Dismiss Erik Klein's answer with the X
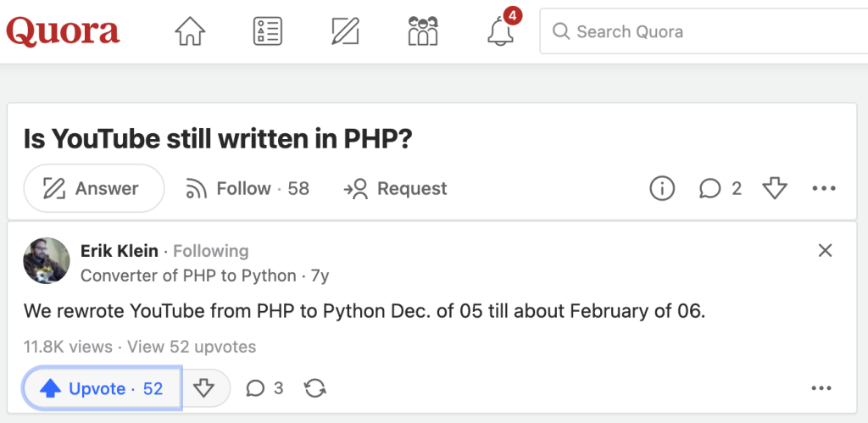 point(825,250)
